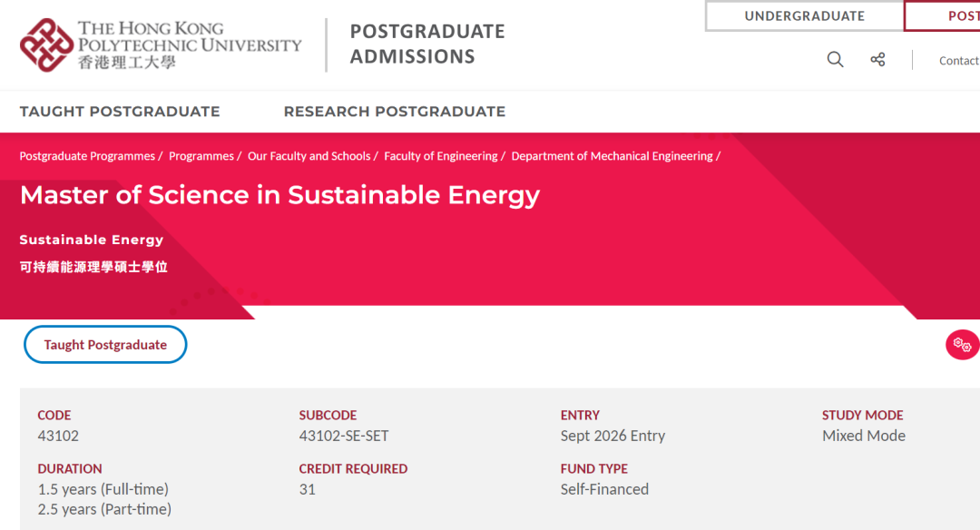Click the Postgraduate Admissions site title
This screenshot has height=530, width=980.
tap(426, 44)
